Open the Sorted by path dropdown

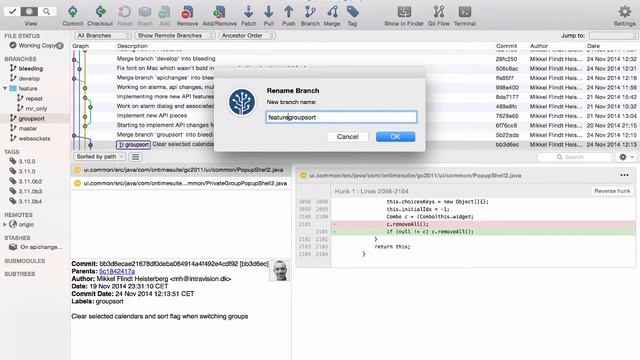coord(100,157)
